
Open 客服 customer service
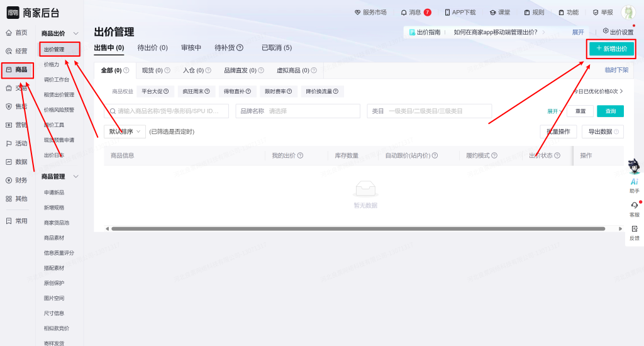coord(635,209)
